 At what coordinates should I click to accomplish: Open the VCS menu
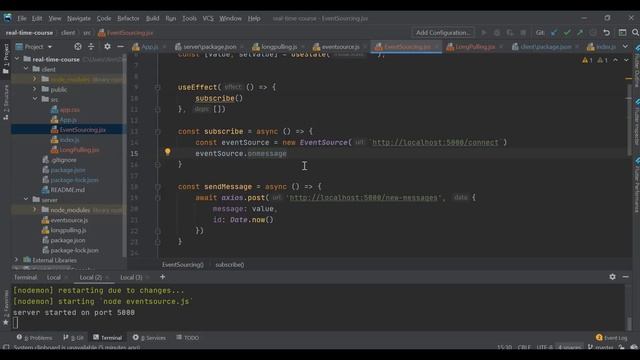click(x=208, y=18)
